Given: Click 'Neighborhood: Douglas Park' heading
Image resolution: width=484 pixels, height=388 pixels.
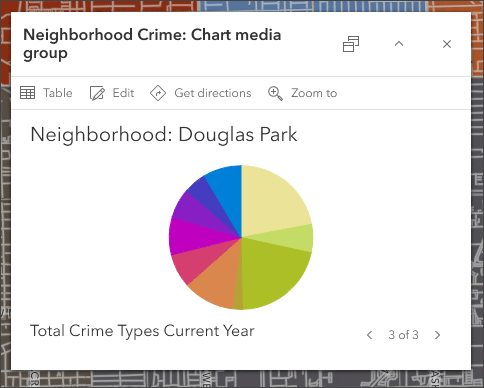Looking at the screenshot, I should pyautogui.click(x=164, y=135).
